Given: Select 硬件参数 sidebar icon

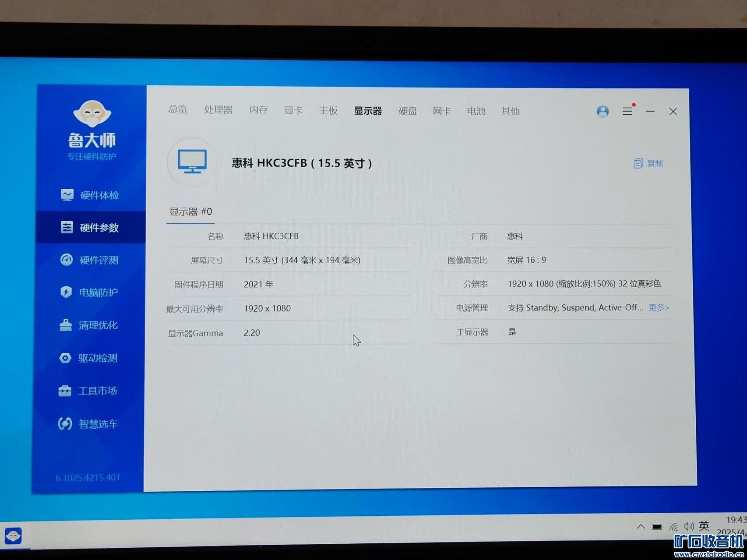Looking at the screenshot, I should pyautogui.click(x=67, y=227).
